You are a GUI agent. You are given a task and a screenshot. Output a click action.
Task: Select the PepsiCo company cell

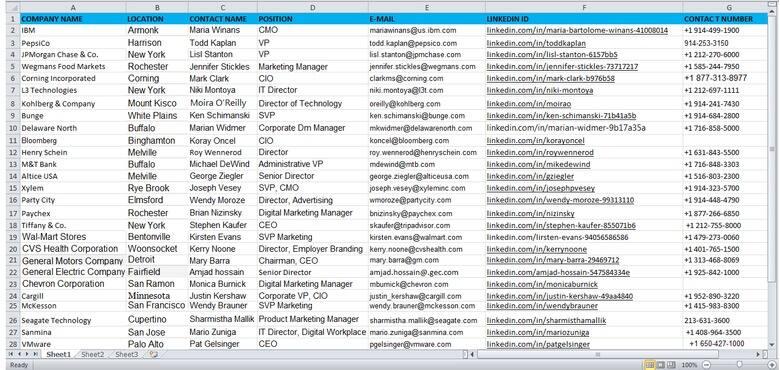point(73,43)
